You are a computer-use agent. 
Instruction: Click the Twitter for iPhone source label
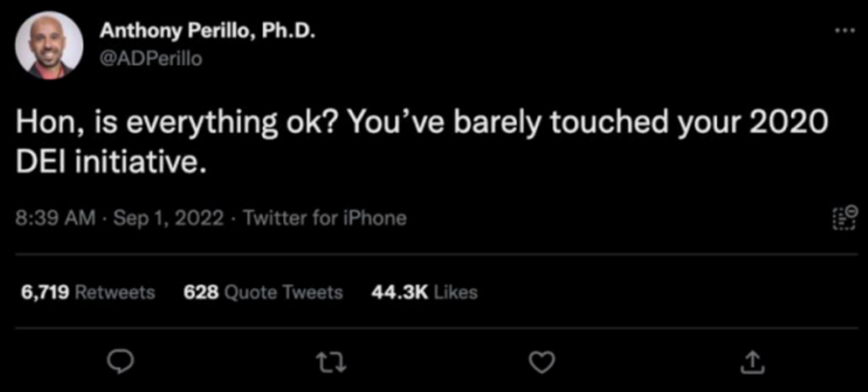[x=325, y=219]
